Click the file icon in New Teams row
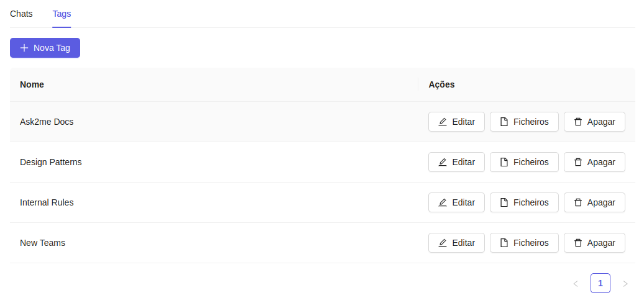This screenshot has width=644, height=303. 504,243
